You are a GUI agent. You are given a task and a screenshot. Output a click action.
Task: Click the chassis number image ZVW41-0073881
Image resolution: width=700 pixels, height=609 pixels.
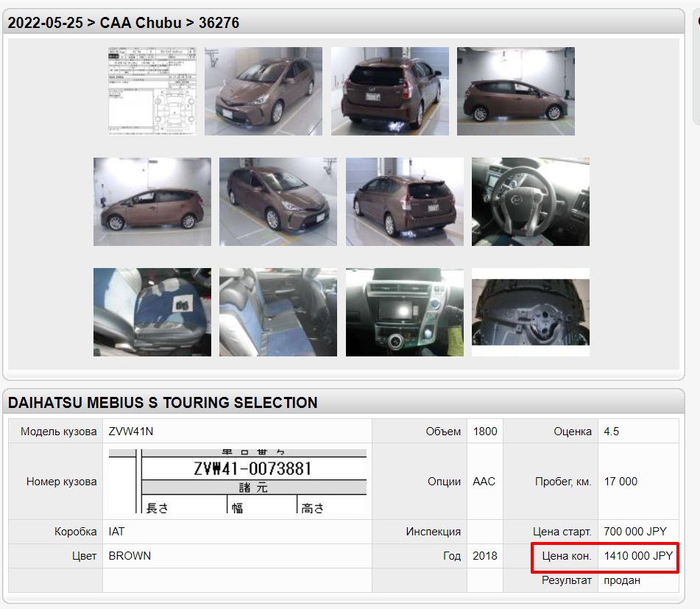pyautogui.click(x=238, y=481)
